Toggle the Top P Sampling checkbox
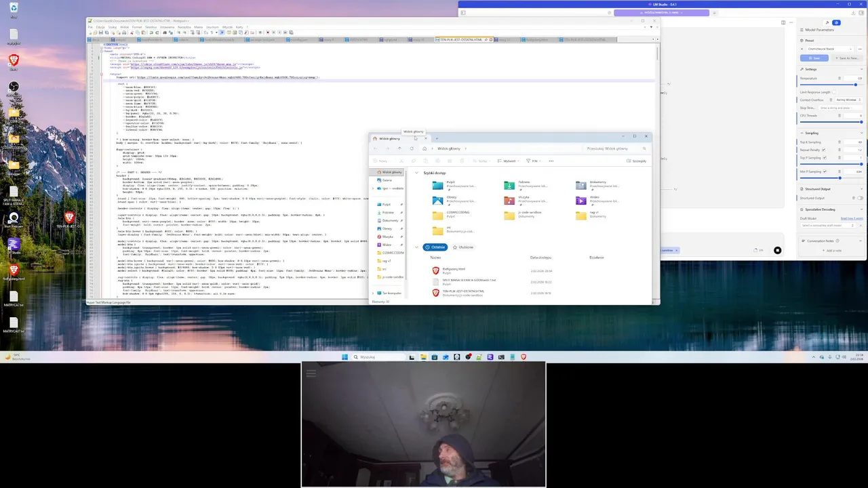 point(825,158)
